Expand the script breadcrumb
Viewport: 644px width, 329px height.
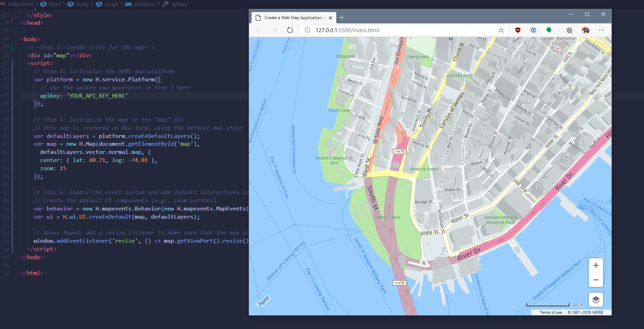pyautogui.click(x=111, y=4)
